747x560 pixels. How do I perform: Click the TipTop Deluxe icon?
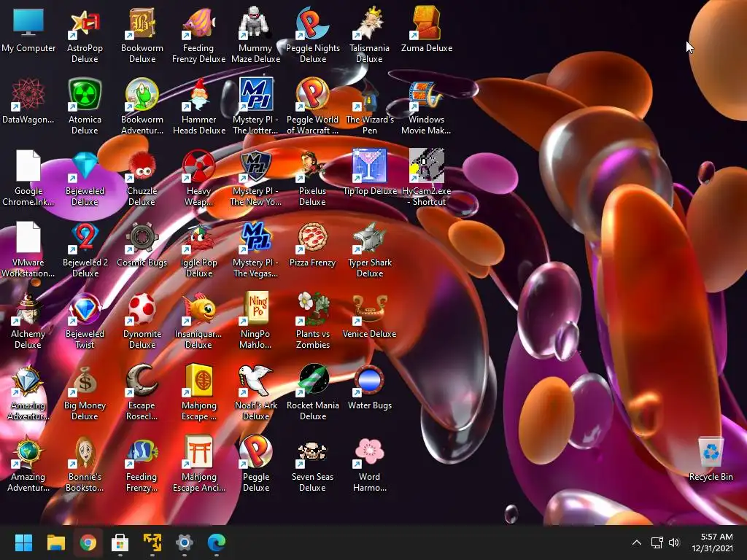(369, 166)
